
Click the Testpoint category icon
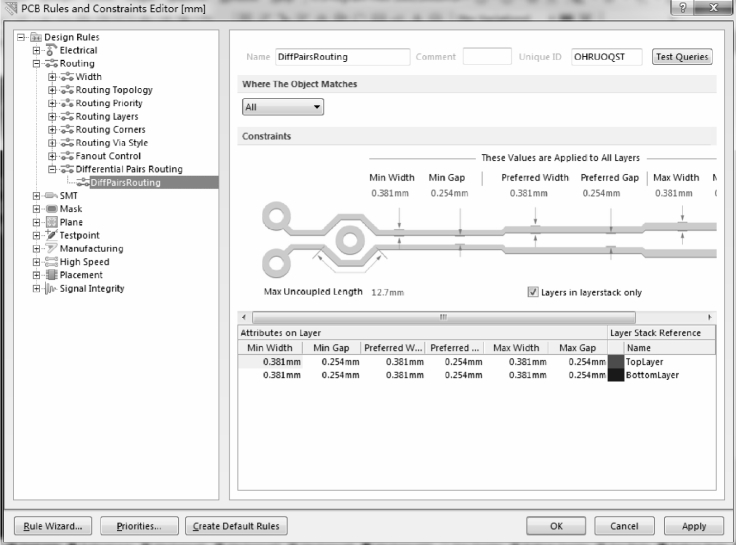[x=51, y=235]
